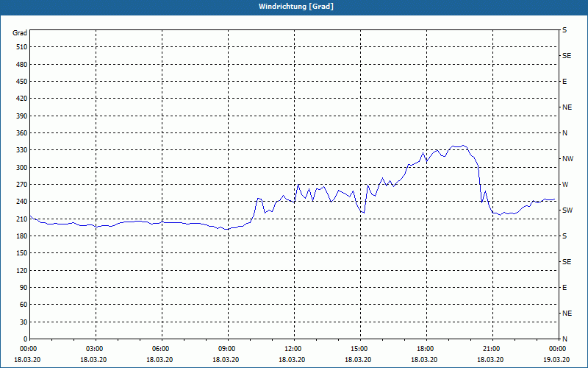This screenshot has height=368, width=588.
Task: Click the 19.03.20 date label
Action: (x=556, y=360)
